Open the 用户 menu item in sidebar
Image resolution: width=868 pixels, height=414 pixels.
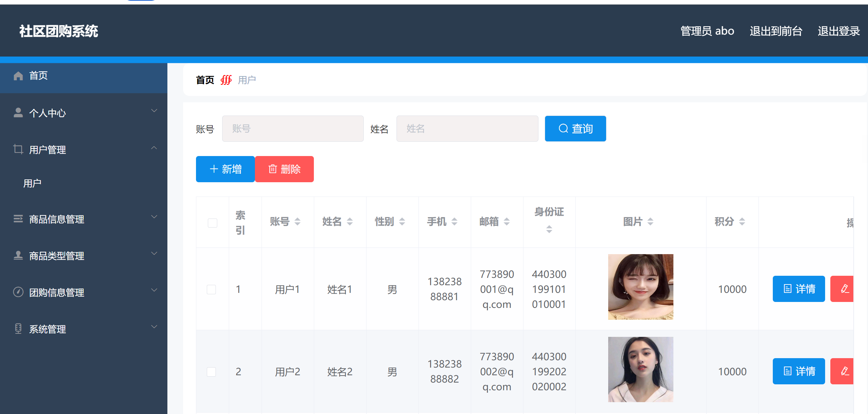32,183
